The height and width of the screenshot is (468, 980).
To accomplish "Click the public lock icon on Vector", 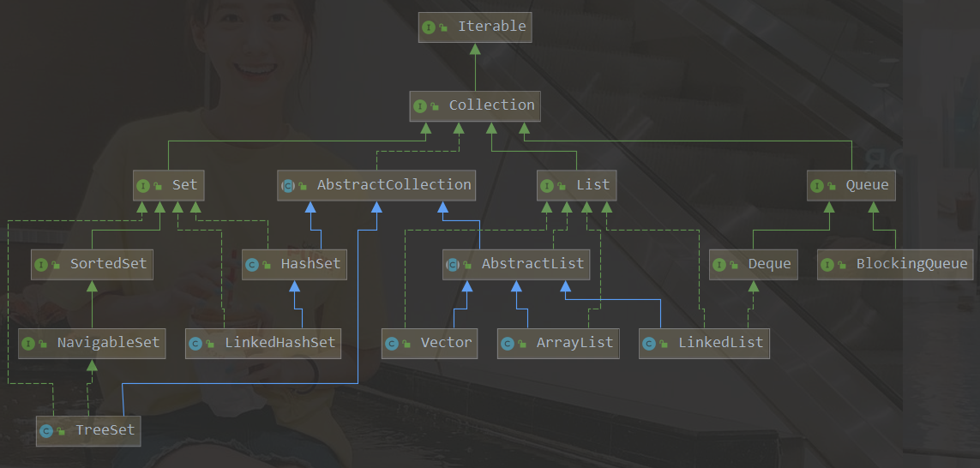I will [x=407, y=344].
